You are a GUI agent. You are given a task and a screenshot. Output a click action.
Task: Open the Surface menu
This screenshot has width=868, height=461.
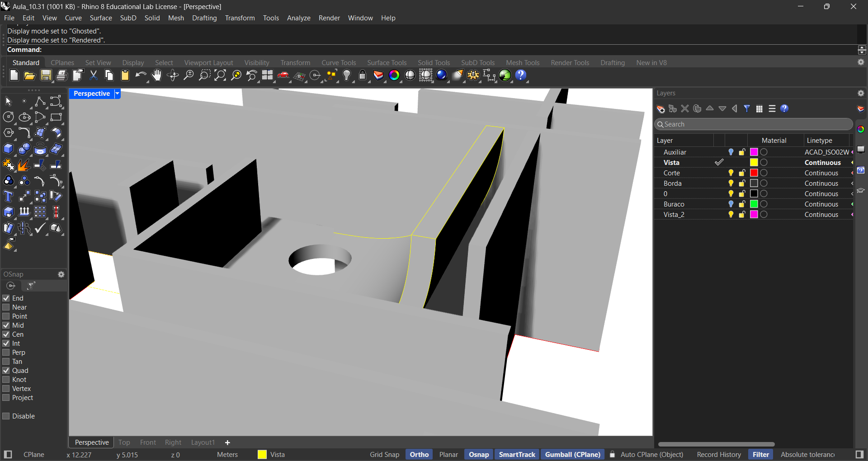(x=101, y=18)
